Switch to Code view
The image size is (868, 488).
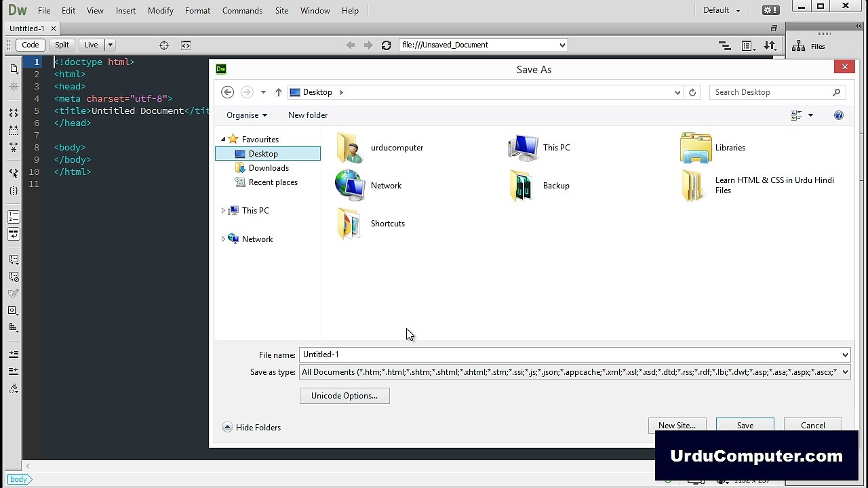[31, 45]
